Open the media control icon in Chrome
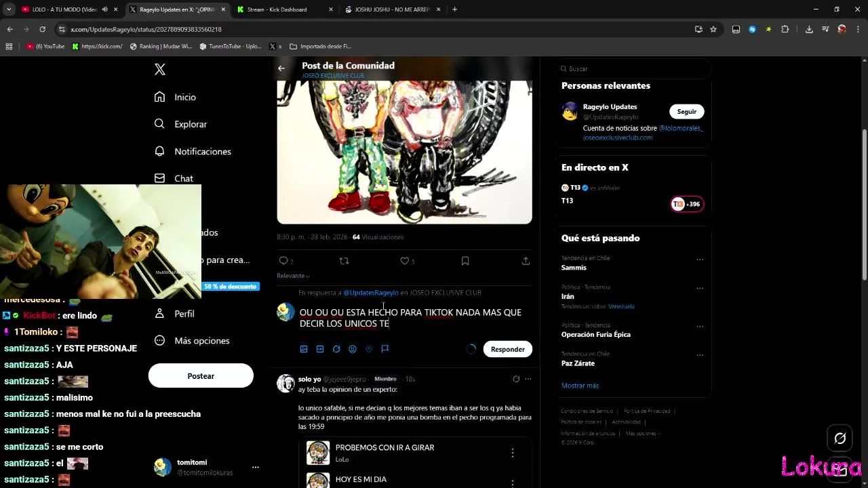 [825, 29]
